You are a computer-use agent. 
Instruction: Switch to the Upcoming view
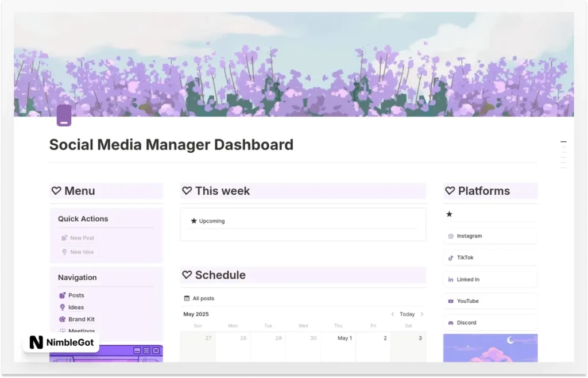(212, 221)
